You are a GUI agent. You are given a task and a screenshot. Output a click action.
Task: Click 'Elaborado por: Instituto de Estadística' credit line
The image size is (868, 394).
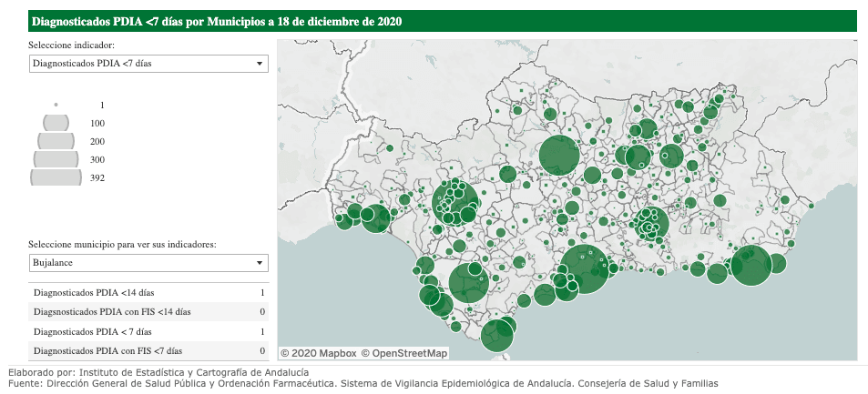pyautogui.click(x=158, y=372)
